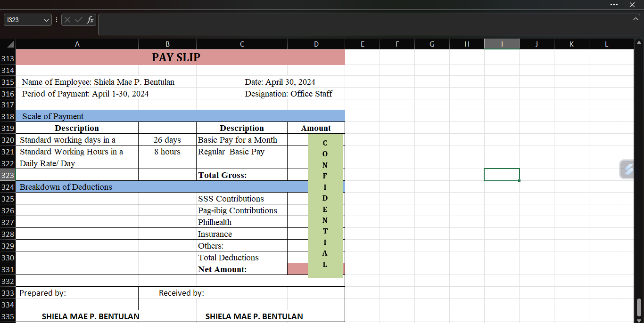Click the SSS Contributions cell
Viewport: 644px width, 323px height.
[x=242, y=199]
